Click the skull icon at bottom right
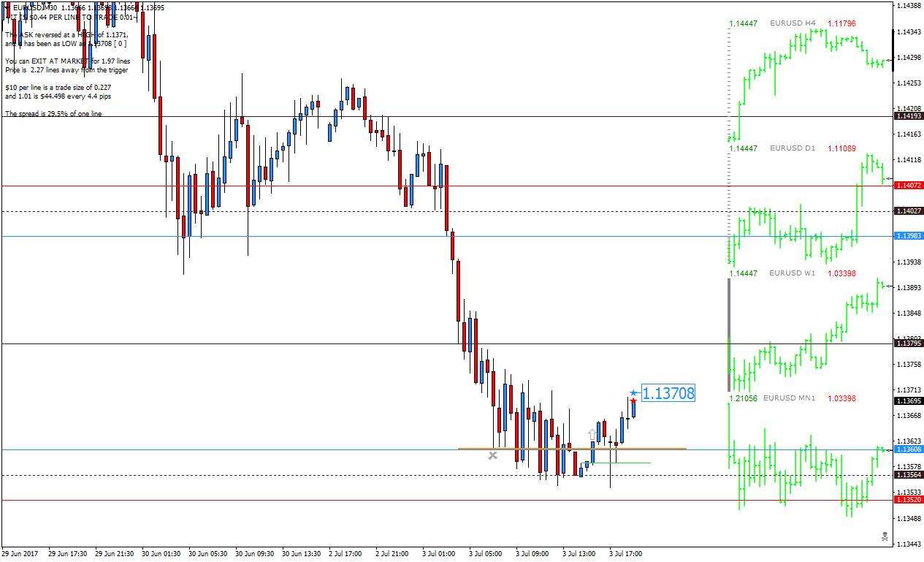The width and height of the screenshot is (924, 562). pos(885,537)
